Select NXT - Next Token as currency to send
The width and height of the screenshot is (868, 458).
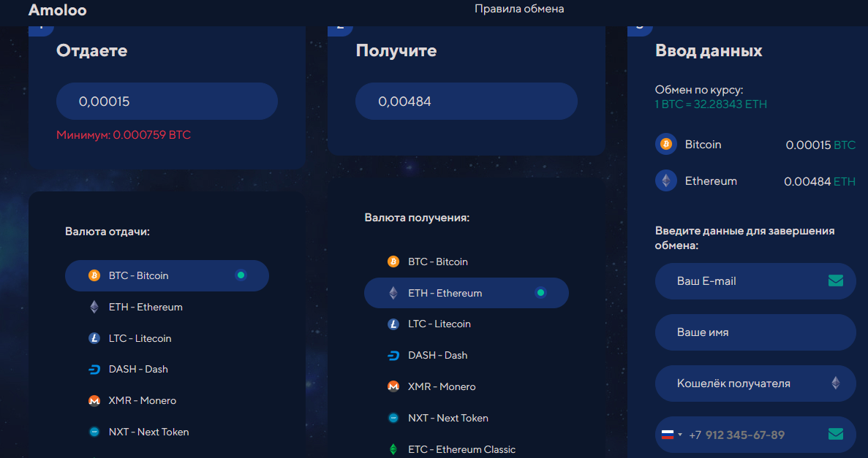(167, 432)
